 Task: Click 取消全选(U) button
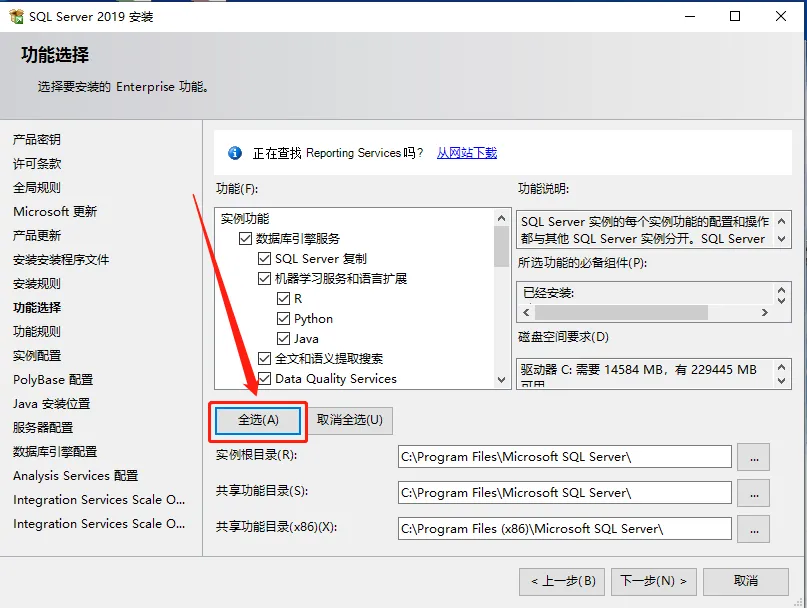click(x=350, y=421)
